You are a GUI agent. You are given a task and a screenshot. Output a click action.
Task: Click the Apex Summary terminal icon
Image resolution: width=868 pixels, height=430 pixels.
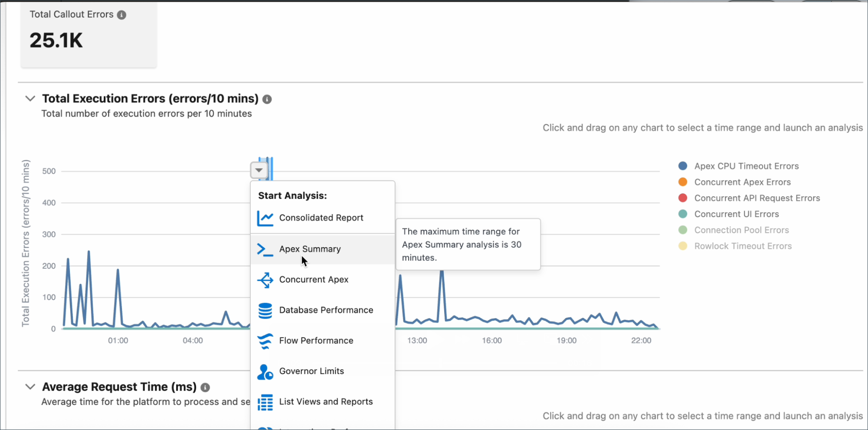click(x=265, y=249)
